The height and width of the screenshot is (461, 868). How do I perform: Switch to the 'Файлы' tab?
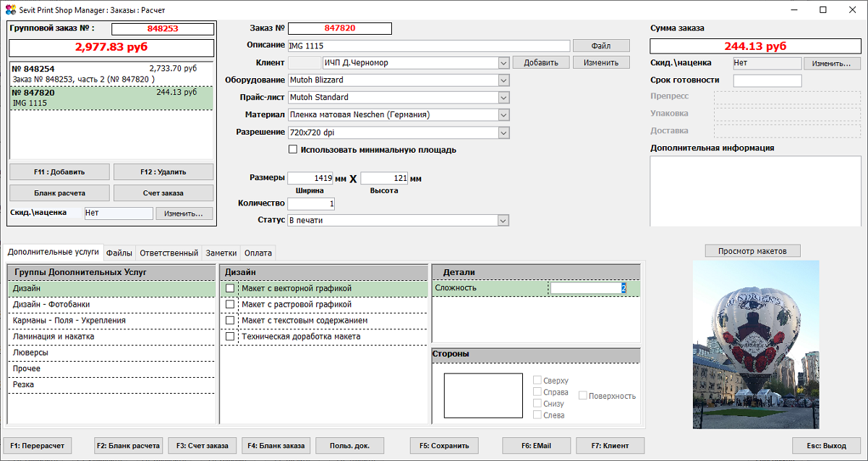point(119,253)
